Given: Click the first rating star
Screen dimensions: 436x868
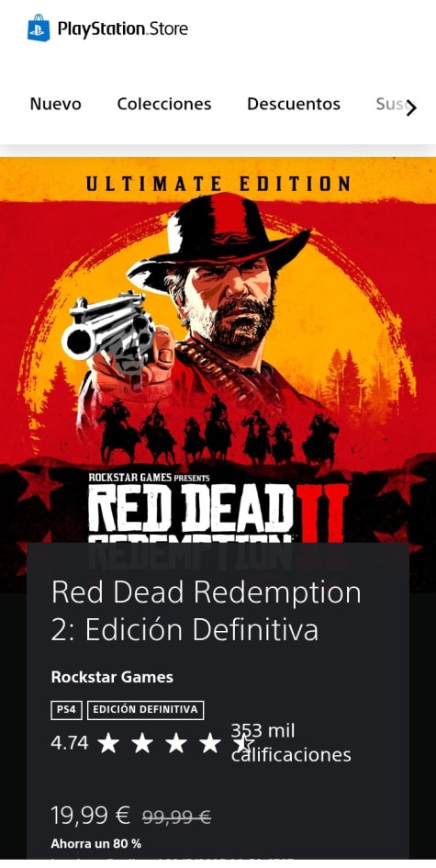Looking at the screenshot, I should tap(108, 743).
